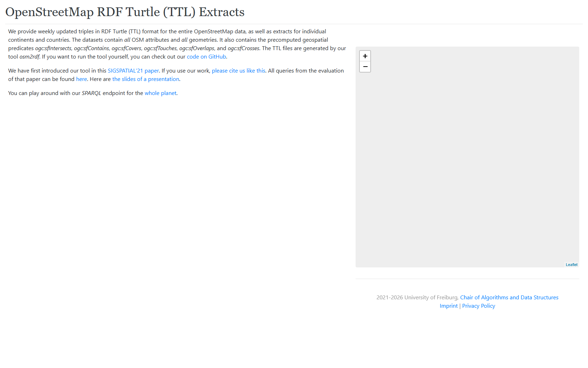The image size is (588, 368).
Task: Open the SIGSPATIAL'21 paper link
Action: pyautogui.click(x=133, y=71)
